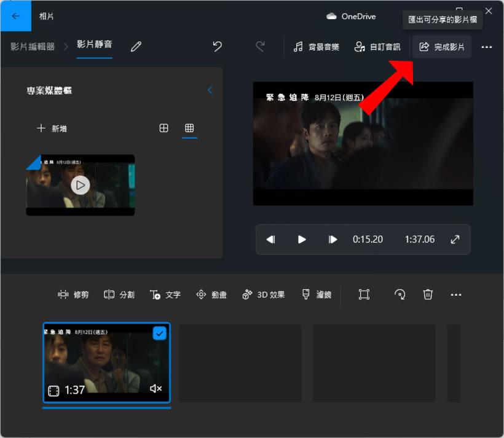Click remove black bars icon

coord(364,294)
